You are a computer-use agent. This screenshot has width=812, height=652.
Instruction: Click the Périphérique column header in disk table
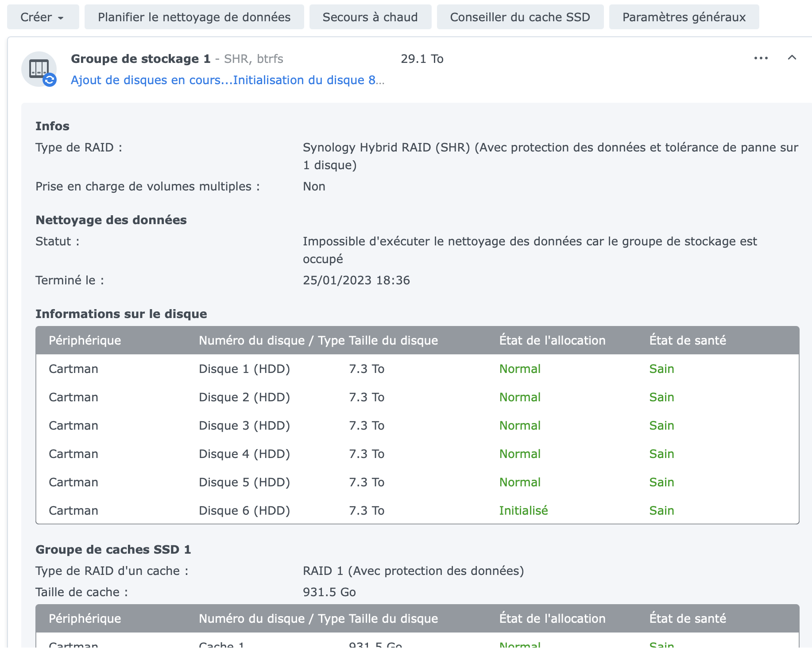[x=85, y=341]
